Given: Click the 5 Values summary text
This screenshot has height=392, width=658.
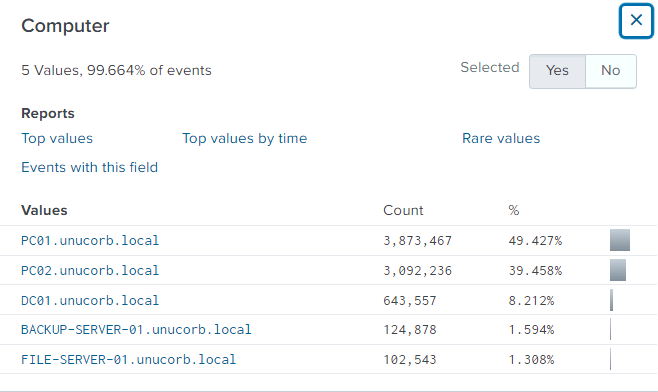Looking at the screenshot, I should coord(117,71).
